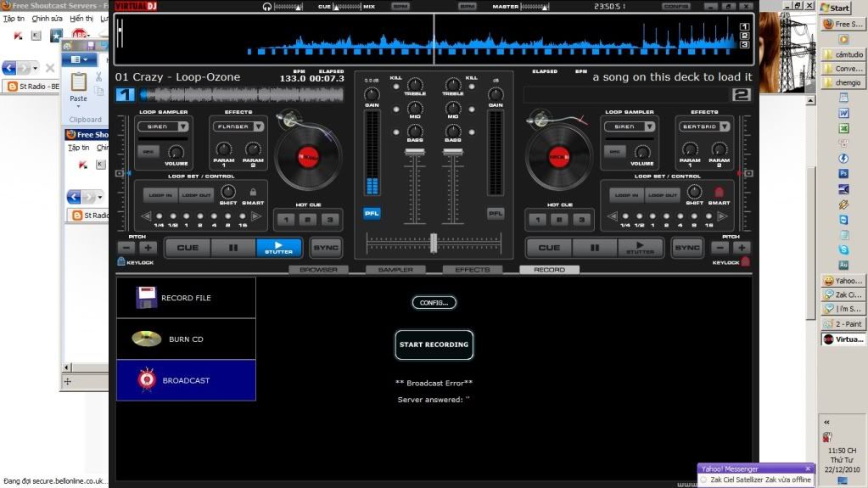Viewport: 868px width, 488px height.
Task: Enable the right deck Smart loop lock
Action: pyautogui.click(x=719, y=193)
